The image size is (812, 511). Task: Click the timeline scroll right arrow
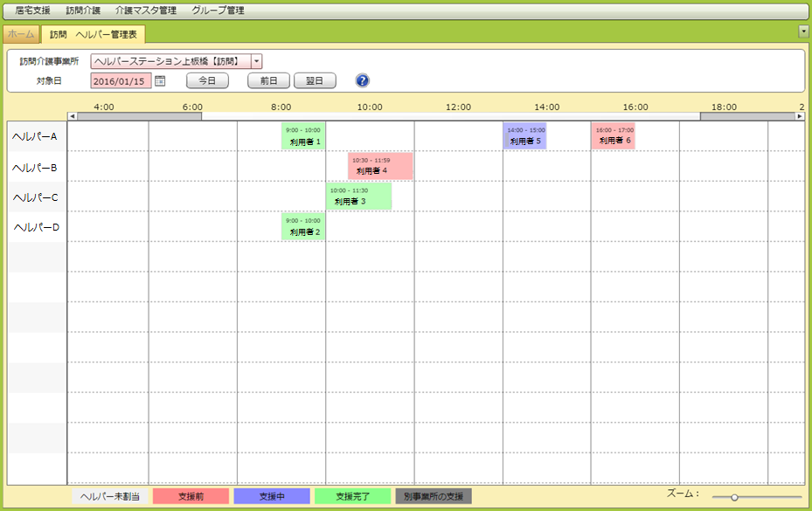tap(799, 115)
